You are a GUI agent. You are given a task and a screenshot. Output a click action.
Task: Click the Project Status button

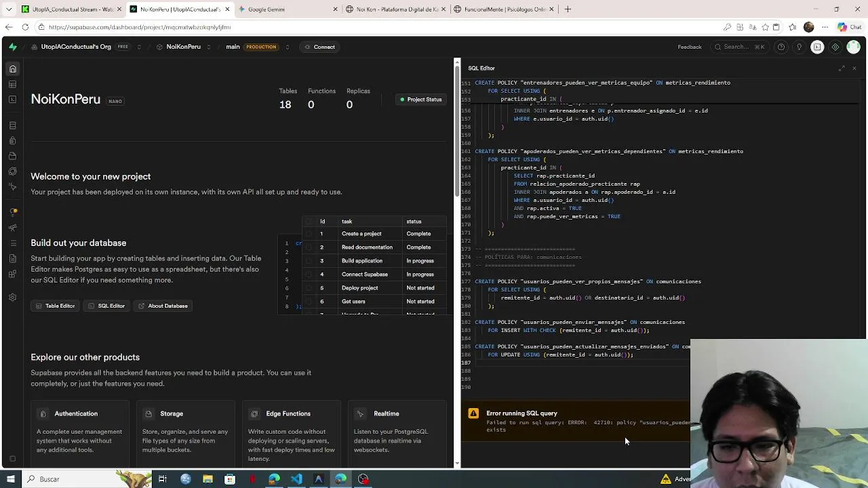tap(420, 100)
